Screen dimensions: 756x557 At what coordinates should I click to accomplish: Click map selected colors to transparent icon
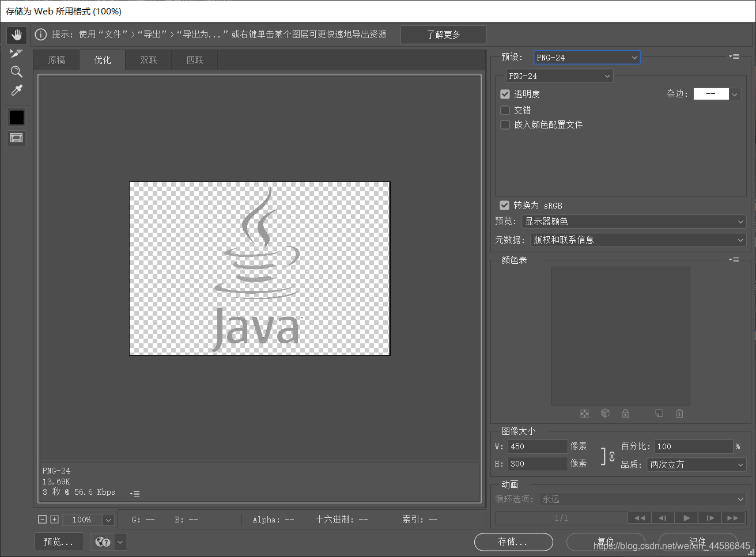pos(584,414)
